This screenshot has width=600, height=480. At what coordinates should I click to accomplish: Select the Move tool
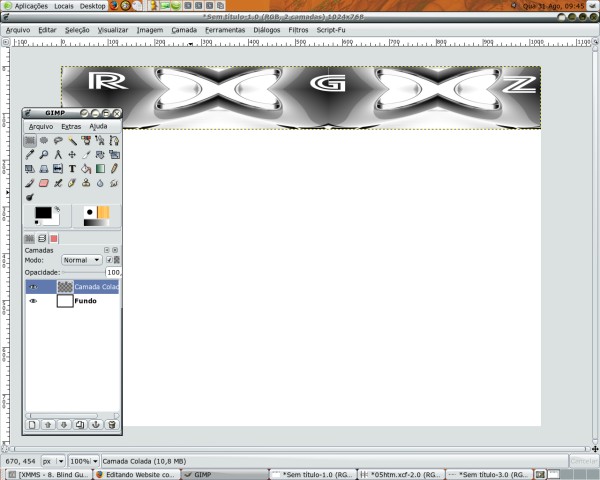pos(72,155)
